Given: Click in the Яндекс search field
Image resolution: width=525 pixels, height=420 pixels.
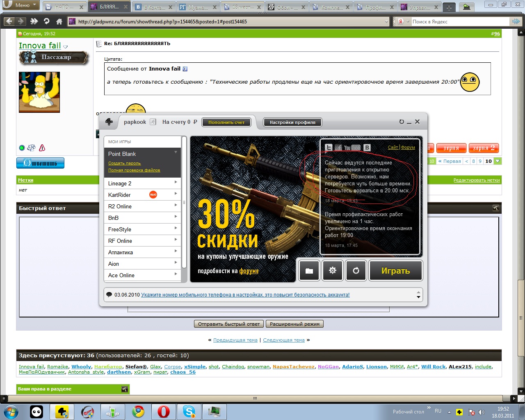Looking at the screenshot, I should [x=460, y=22].
